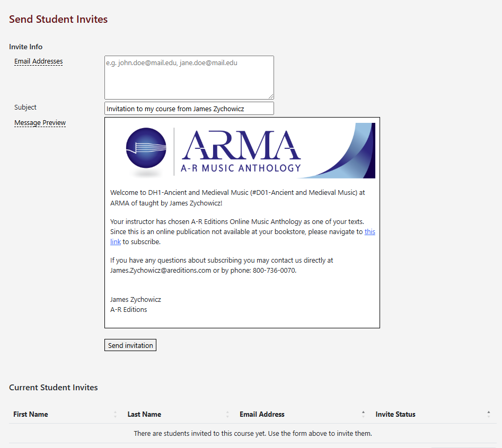Click the Subject label text
Screen dimensions: 502x448
coord(25,107)
